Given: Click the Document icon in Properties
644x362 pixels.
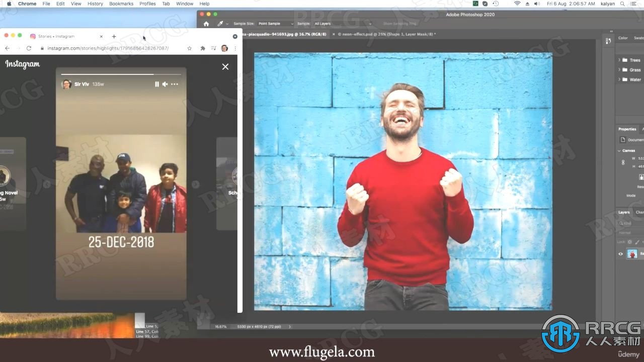Looking at the screenshot, I should [x=623, y=140].
